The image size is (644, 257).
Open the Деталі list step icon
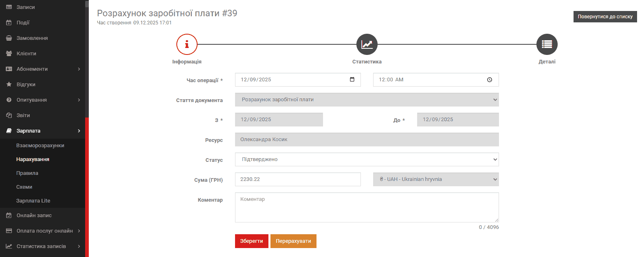(547, 44)
